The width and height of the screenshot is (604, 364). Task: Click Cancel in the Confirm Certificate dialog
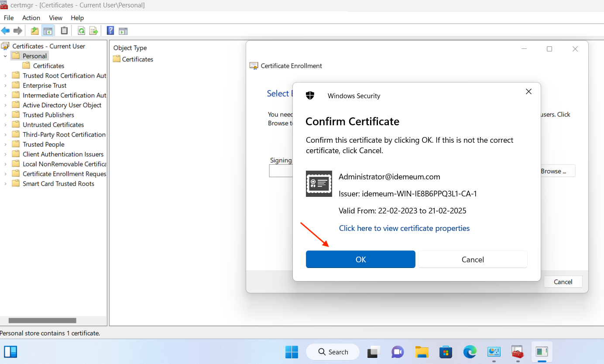pos(473,259)
